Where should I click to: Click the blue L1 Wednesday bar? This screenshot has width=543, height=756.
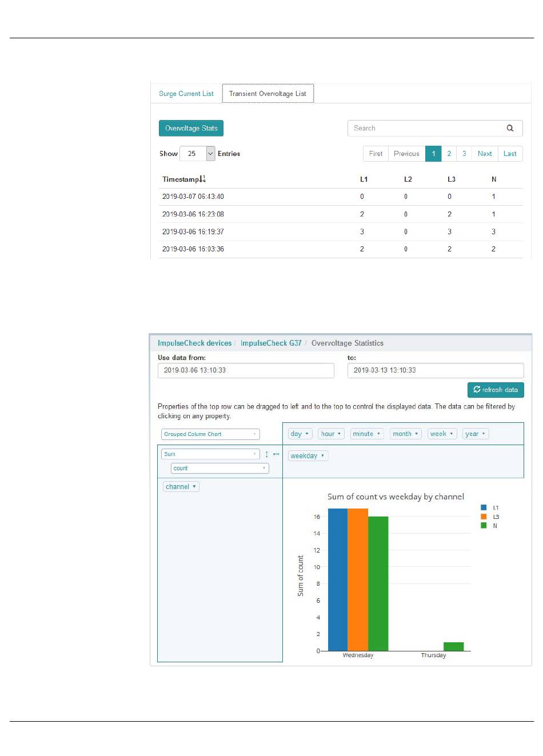(338, 579)
